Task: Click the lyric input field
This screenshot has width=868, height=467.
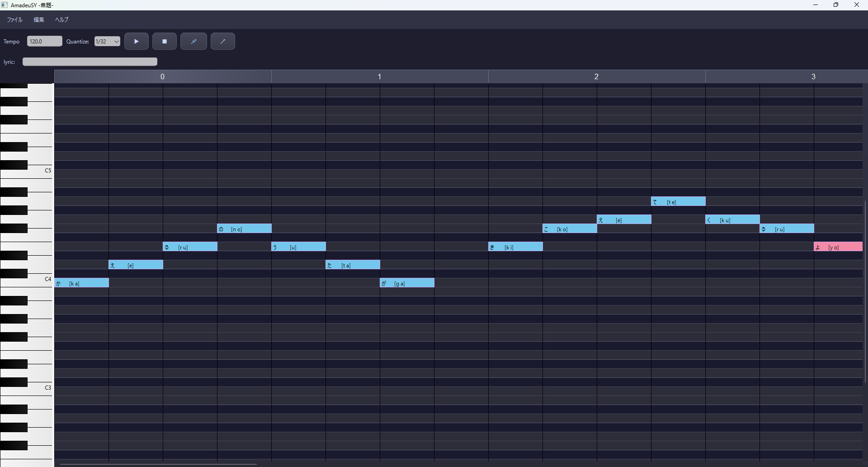Action: [90, 62]
